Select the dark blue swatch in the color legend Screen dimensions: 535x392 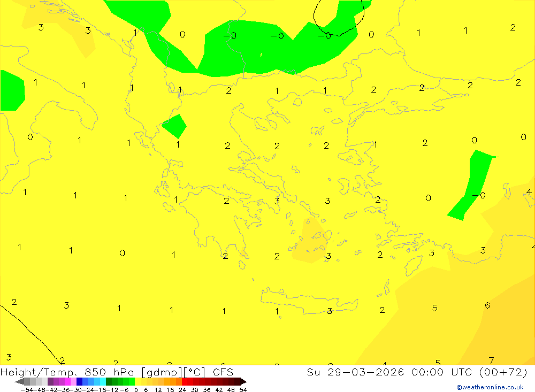click(79, 381)
